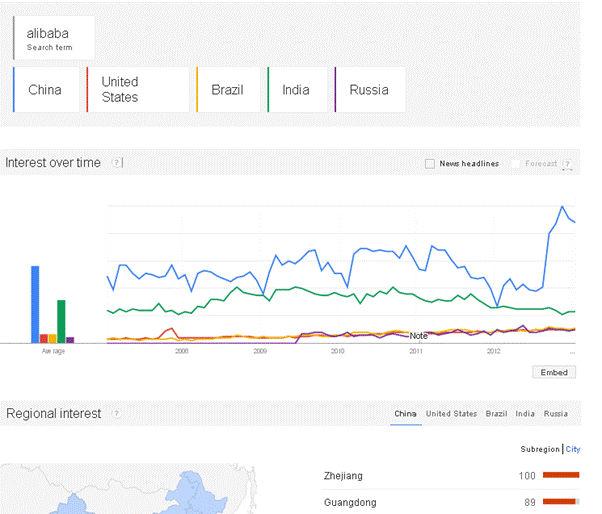Select the India comparison term
602x514 pixels.
point(296,90)
